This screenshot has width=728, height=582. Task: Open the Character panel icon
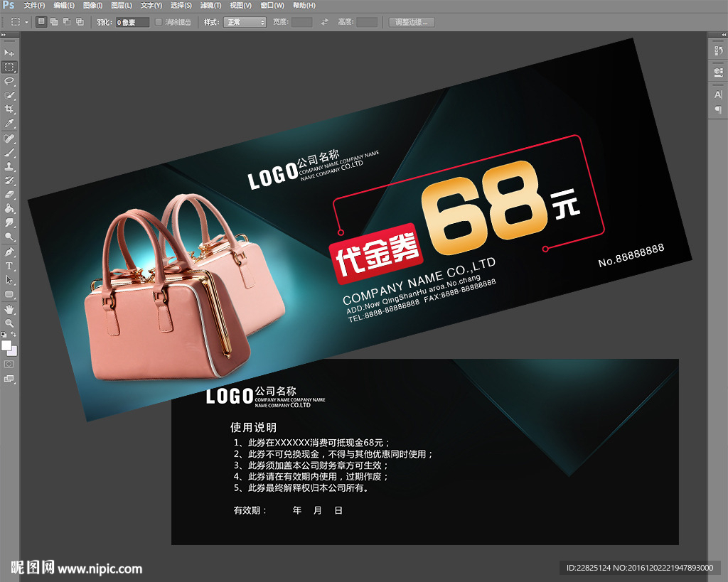(718, 95)
